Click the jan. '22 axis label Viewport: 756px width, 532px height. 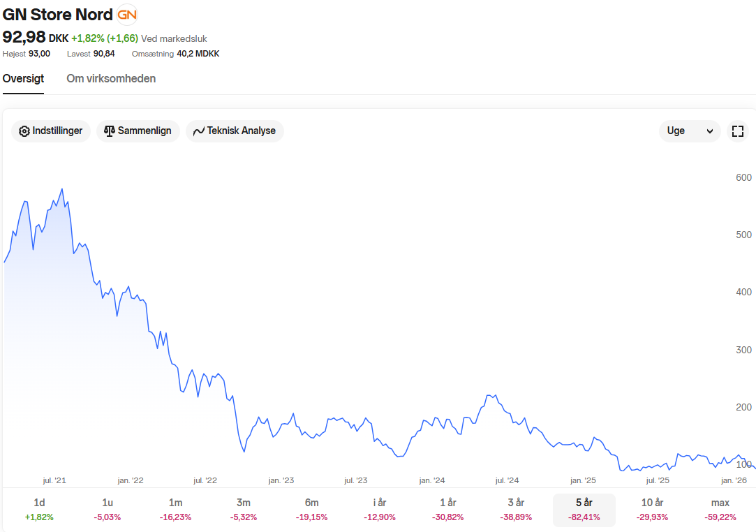pos(130,480)
